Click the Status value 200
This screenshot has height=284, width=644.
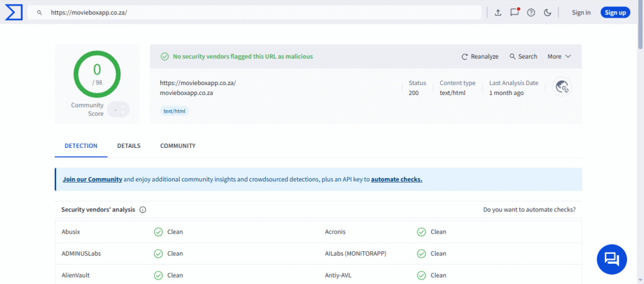click(x=414, y=93)
